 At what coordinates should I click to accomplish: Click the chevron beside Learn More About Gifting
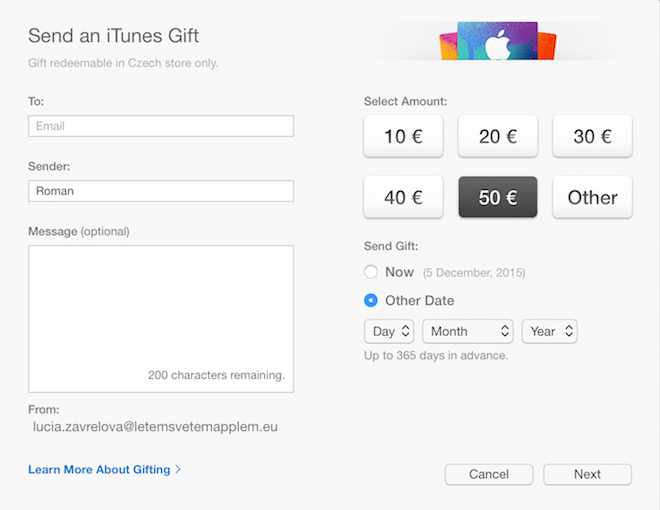pos(179,469)
